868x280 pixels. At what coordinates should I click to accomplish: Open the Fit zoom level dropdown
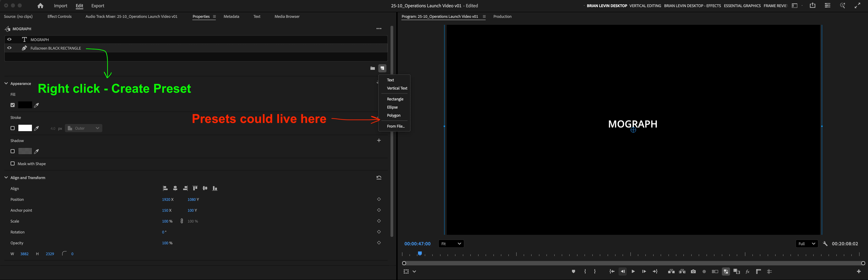coord(451,244)
